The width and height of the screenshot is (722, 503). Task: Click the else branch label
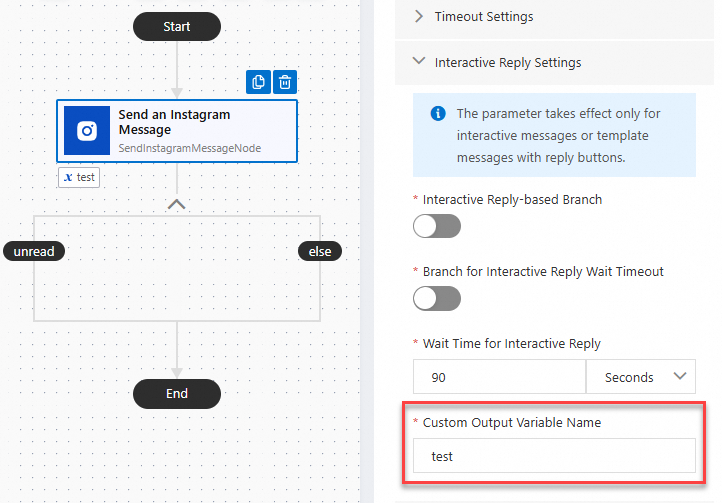320,252
